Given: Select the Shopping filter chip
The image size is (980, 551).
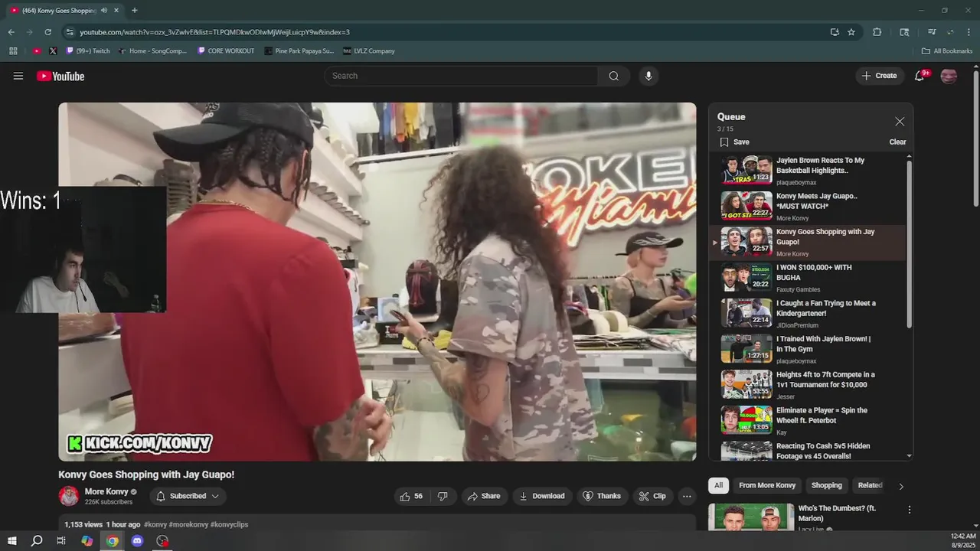Looking at the screenshot, I should pos(827,485).
